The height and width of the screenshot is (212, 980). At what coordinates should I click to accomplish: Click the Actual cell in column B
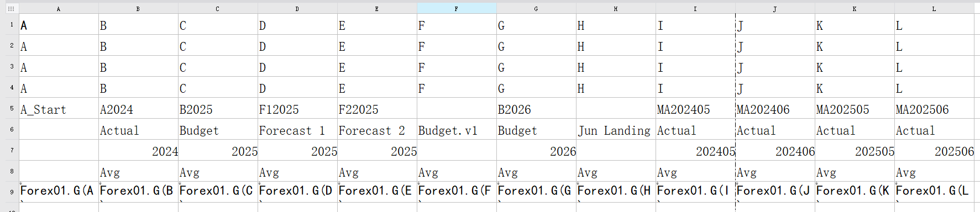pos(138,130)
